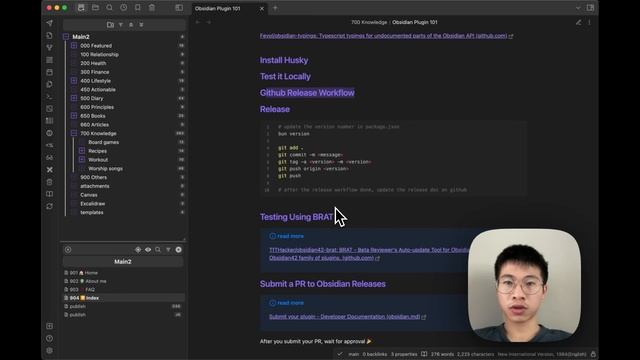Open the Fevol obsidian-typings GitHub link
The image size is (640, 360).
pos(386,36)
